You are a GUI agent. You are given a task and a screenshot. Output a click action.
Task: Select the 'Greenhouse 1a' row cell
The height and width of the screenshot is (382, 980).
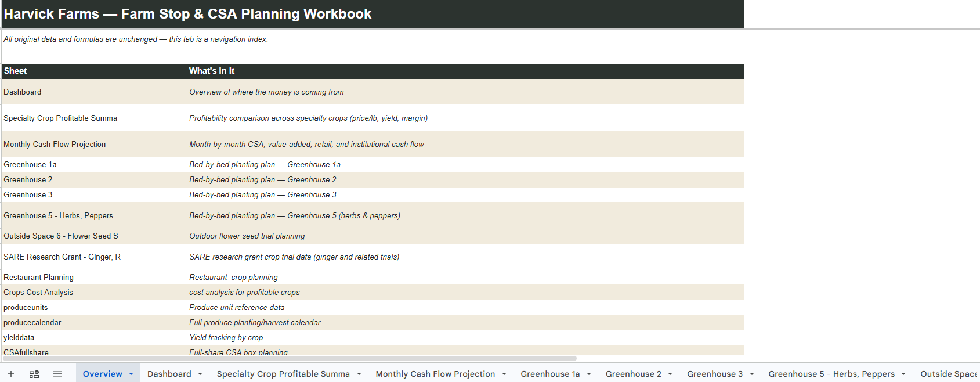[x=94, y=165]
